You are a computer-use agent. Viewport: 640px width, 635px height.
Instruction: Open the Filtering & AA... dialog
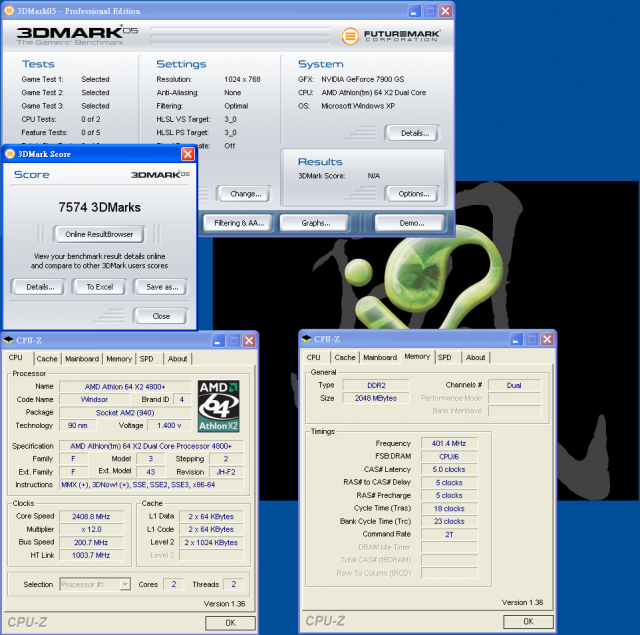click(x=239, y=223)
